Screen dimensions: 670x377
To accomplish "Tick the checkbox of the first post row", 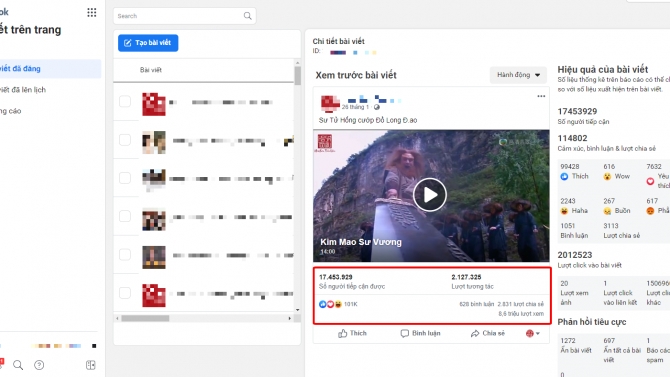I will [125, 102].
